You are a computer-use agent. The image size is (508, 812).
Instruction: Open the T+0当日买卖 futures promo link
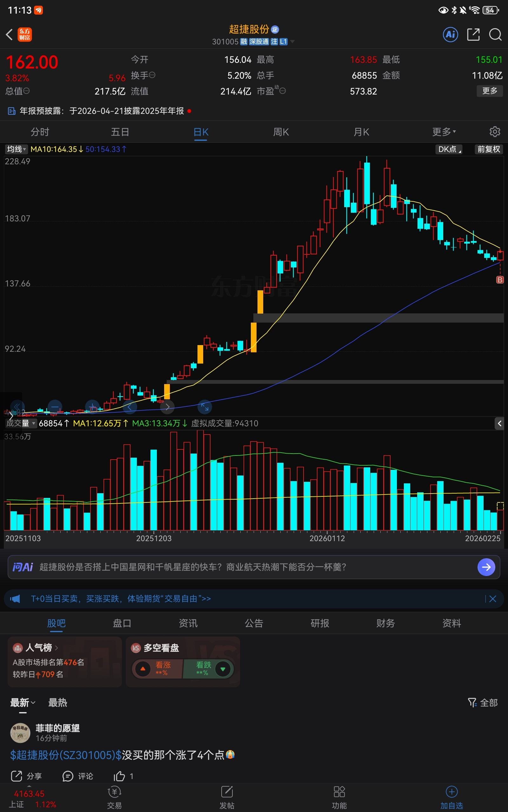point(121,599)
